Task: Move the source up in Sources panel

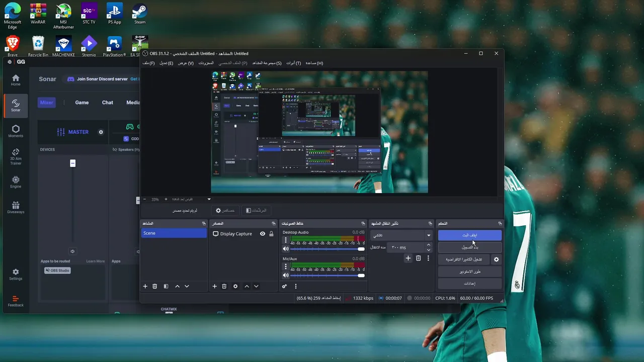Action: pos(247,286)
